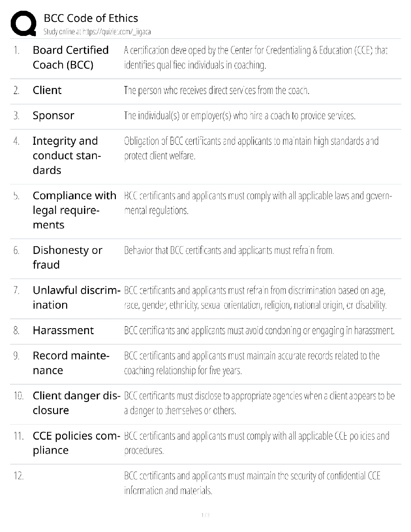
Task: Select the Sponsor term
Action: 53,116
